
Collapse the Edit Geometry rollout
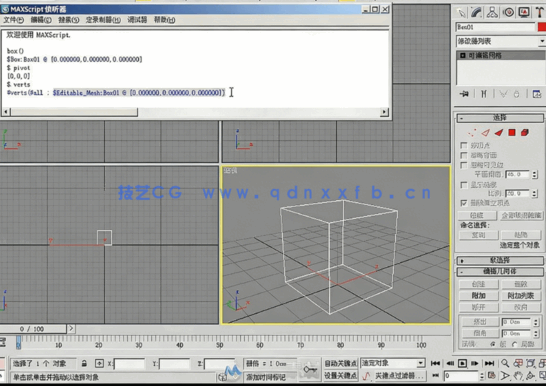point(500,271)
